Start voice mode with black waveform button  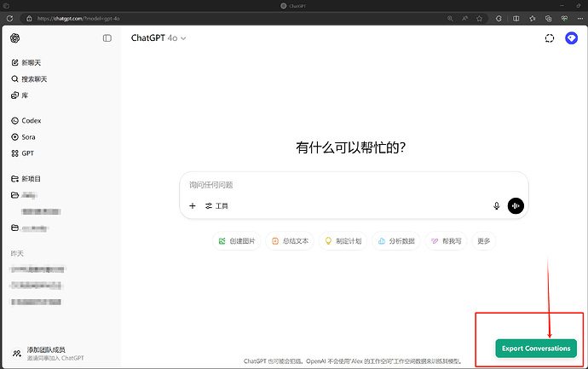(516, 206)
